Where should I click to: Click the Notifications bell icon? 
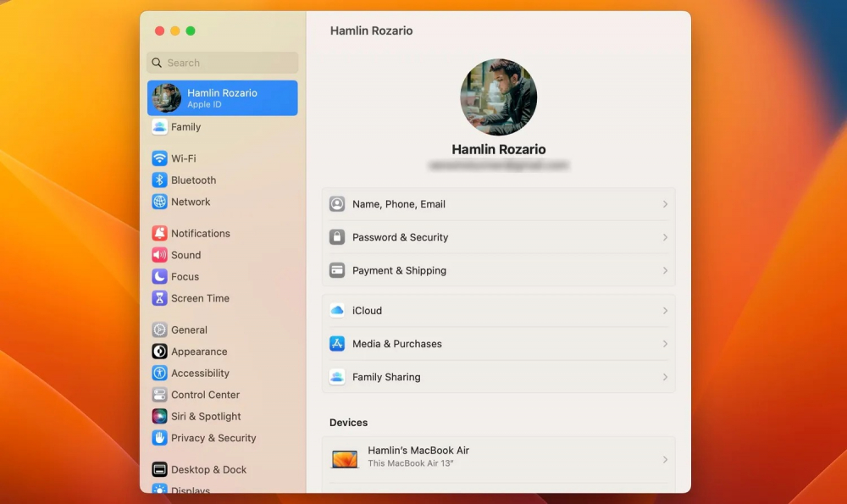point(160,233)
